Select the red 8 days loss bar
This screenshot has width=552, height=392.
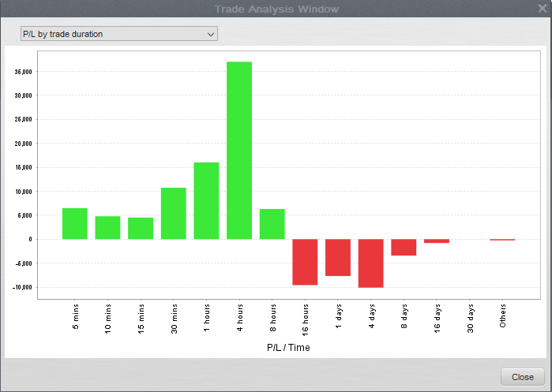(x=404, y=247)
